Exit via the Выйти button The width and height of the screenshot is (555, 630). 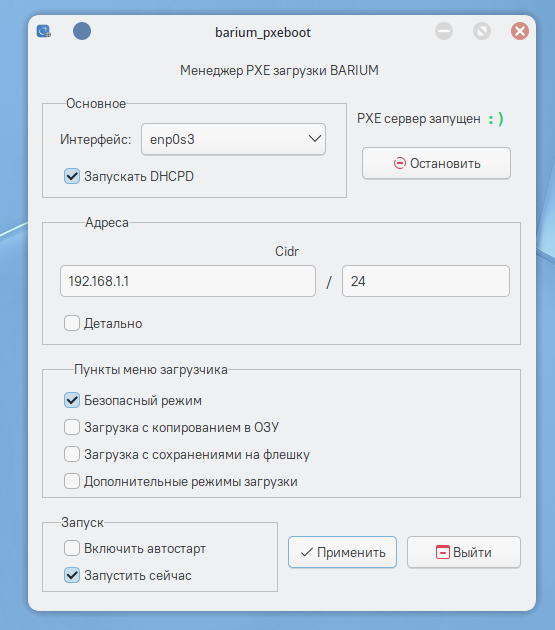pyautogui.click(x=464, y=552)
